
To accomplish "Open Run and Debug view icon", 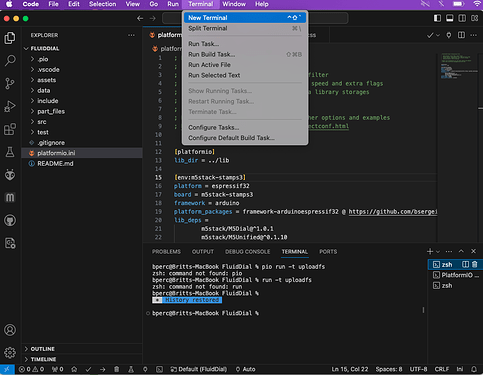I will point(10,106).
